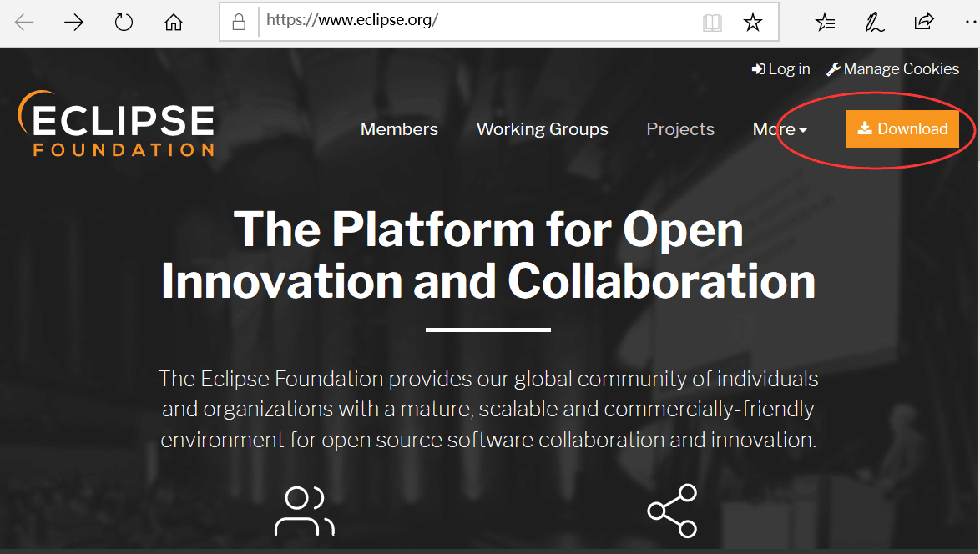Click the Log in link

(780, 69)
